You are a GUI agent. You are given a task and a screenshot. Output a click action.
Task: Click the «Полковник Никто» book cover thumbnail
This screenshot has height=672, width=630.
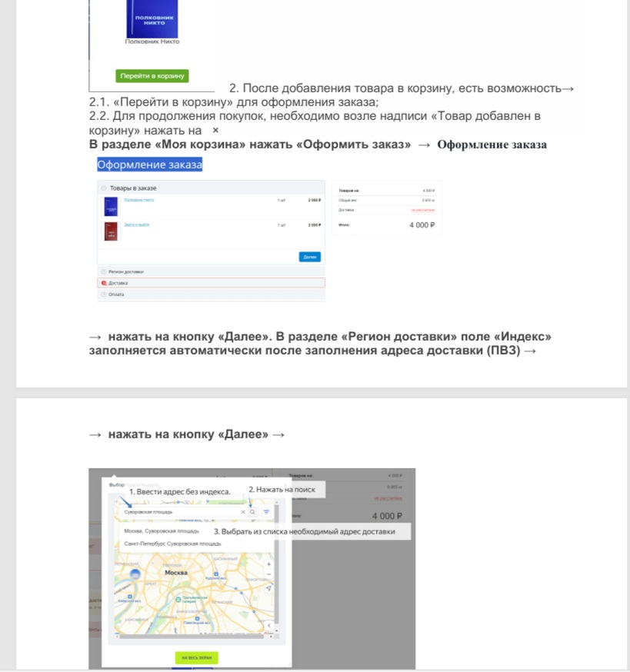[111, 205]
